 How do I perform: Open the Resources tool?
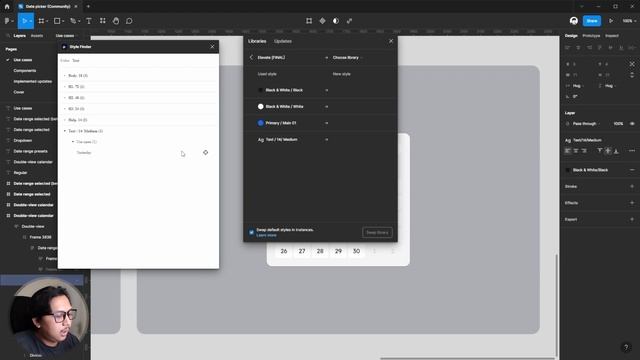tap(102, 21)
